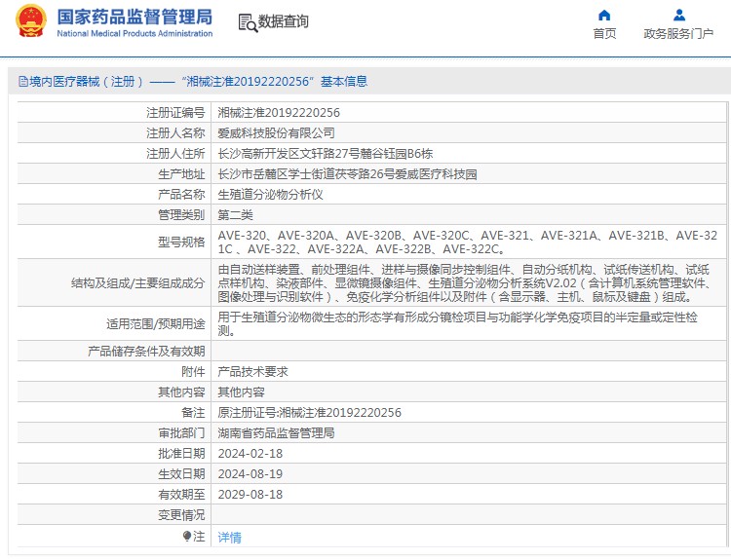This screenshot has height=560, width=731.
Task: Open the 首页 navigation text
Action: point(604,34)
